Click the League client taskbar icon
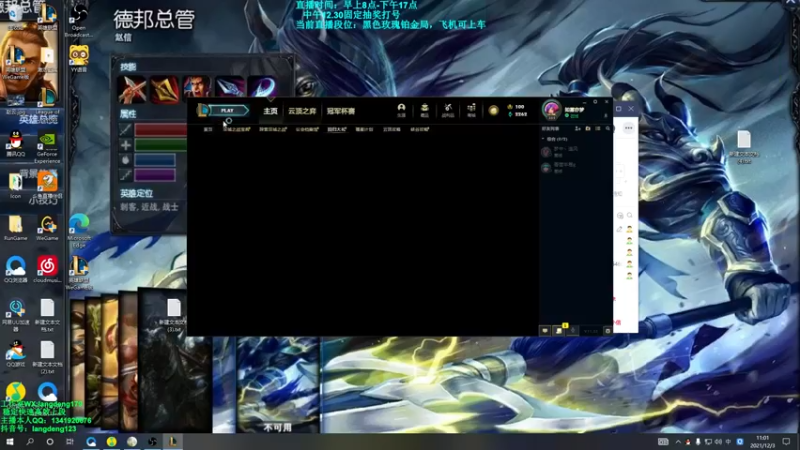Image resolution: width=800 pixels, height=450 pixels. (173, 441)
